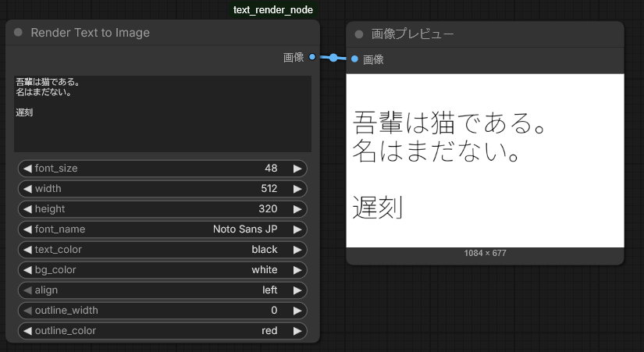Click the link midpoint dot between nodes

point(333,58)
